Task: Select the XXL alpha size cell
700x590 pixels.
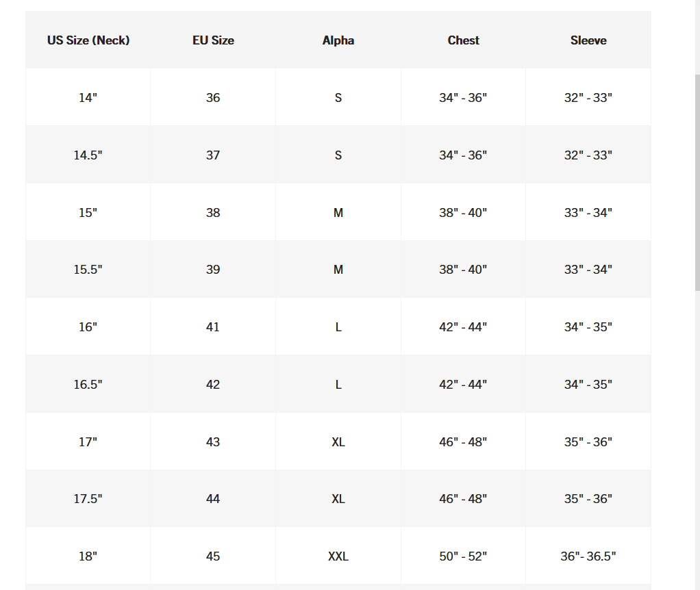Action: [x=338, y=556]
